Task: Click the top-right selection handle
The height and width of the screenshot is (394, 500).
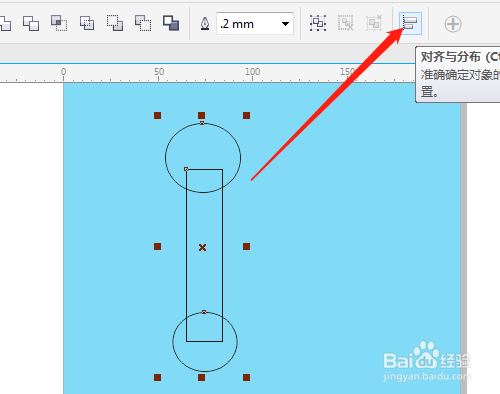Action: click(x=246, y=116)
